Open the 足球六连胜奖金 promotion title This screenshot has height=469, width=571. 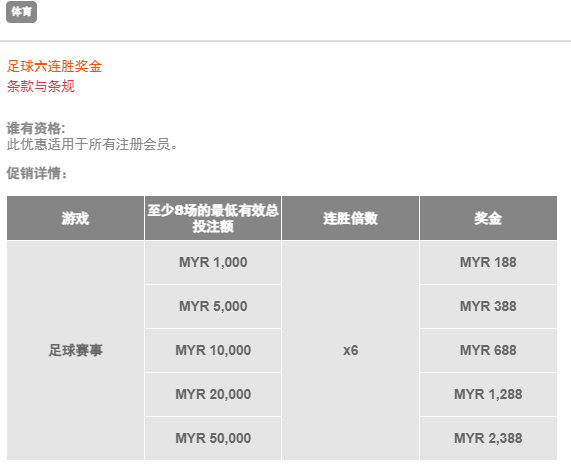click(x=54, y=66)
